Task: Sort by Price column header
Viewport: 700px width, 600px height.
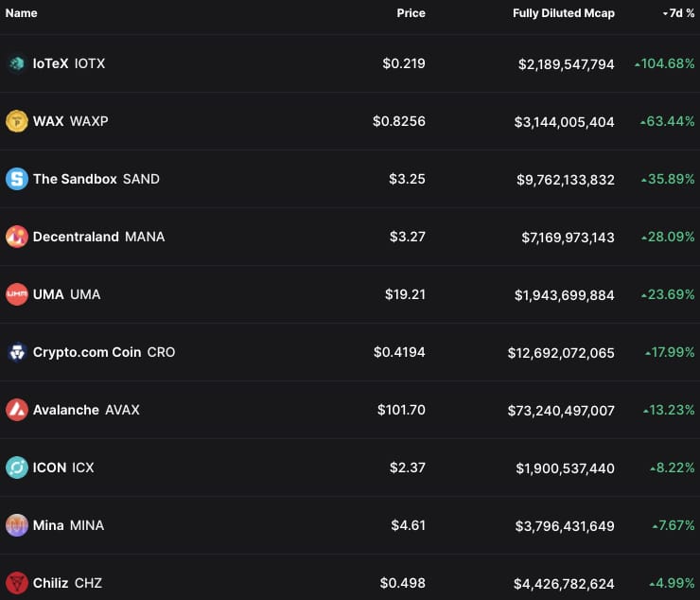Action: click(x=411, y=13)
